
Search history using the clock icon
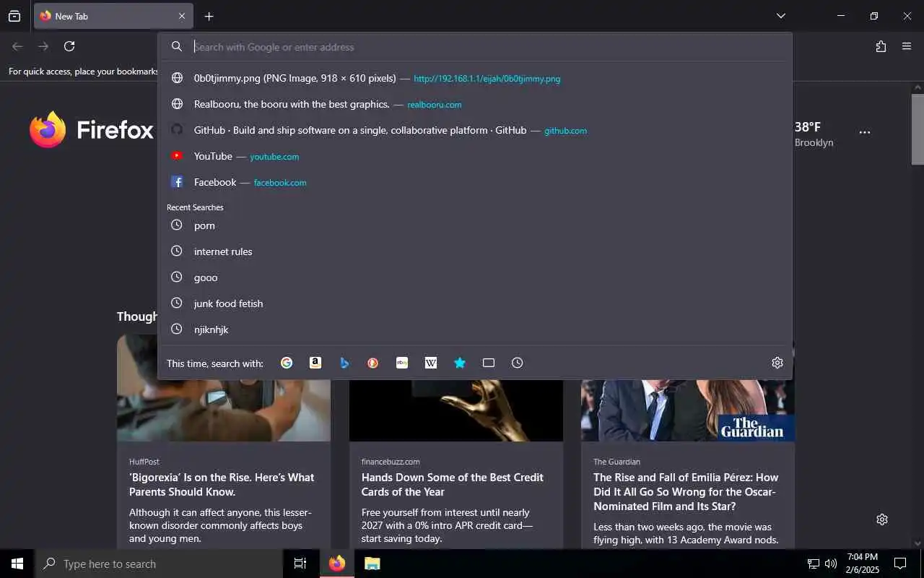[x=518, y=363]
